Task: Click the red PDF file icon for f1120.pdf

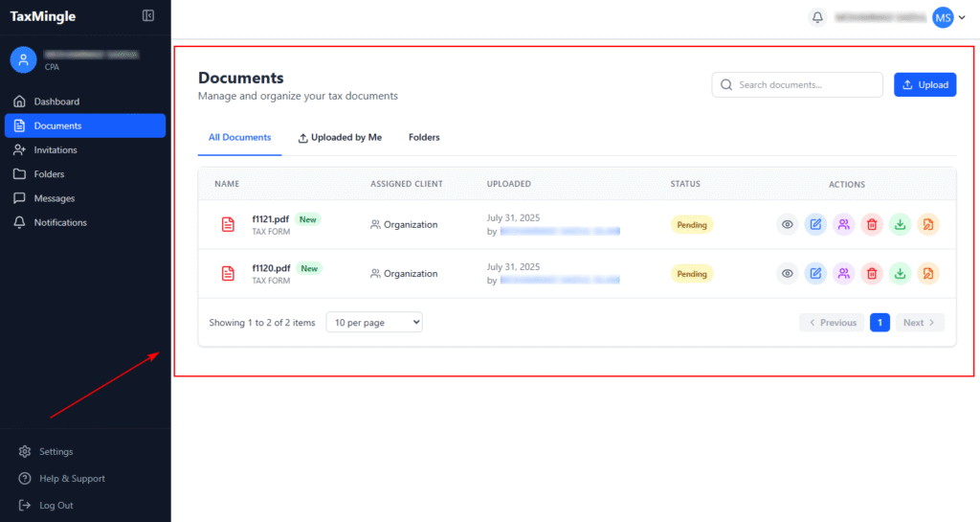Action: tap(228, 274)
